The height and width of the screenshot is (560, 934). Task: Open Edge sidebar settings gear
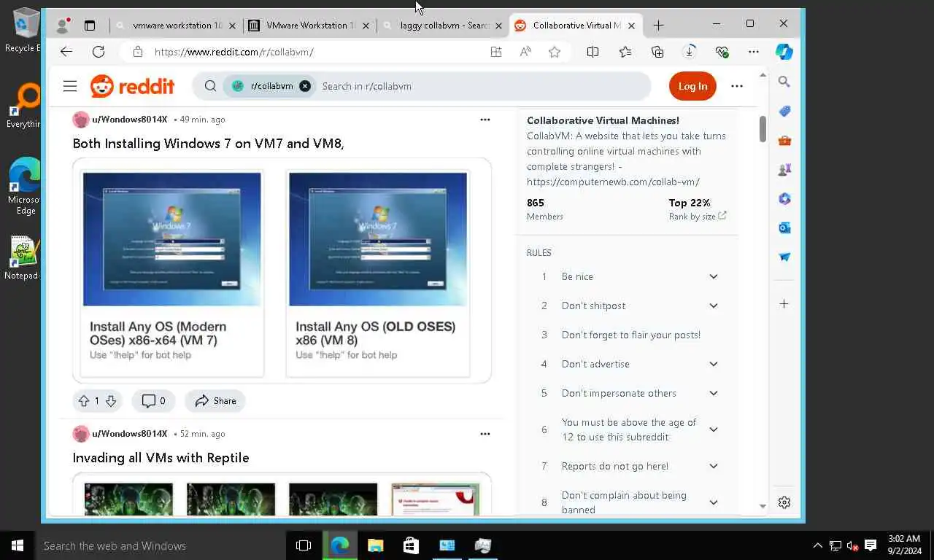pos(784,502)
